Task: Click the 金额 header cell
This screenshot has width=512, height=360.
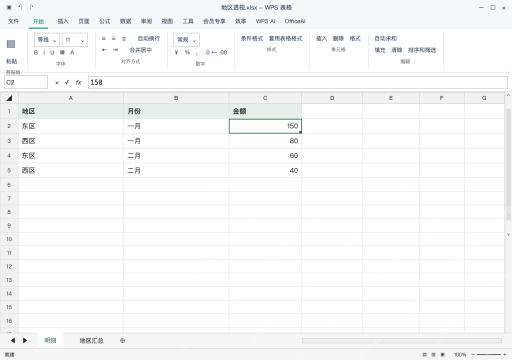Action: point(265,111)
